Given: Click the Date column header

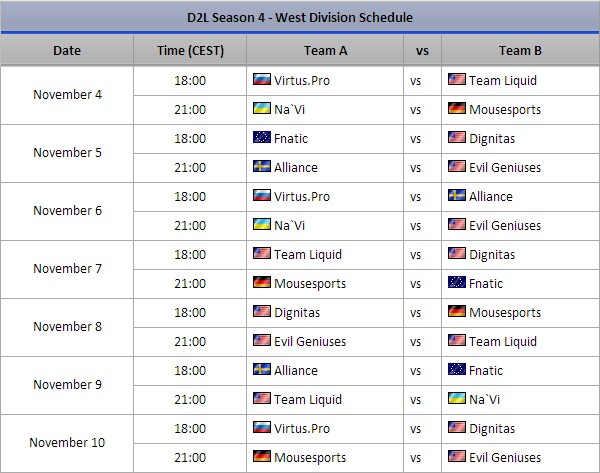Looking at the screenshot, I should pyautogui.click(x=67, y=50).
